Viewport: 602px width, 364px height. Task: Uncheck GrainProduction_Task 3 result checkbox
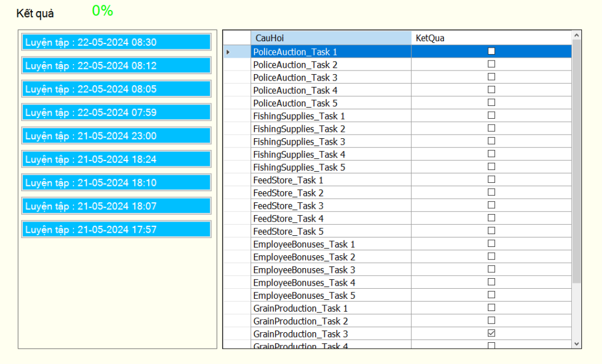491,333
